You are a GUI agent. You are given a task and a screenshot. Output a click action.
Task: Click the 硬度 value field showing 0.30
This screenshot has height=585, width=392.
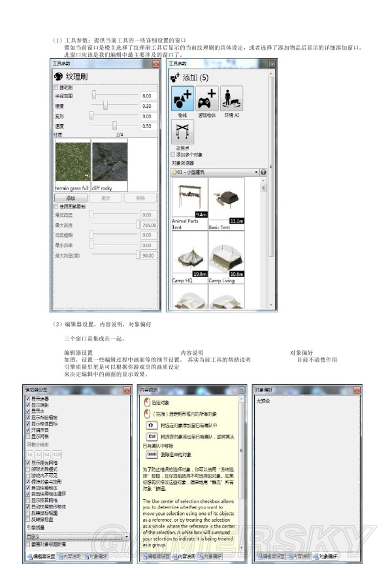[x=147, y=106]
